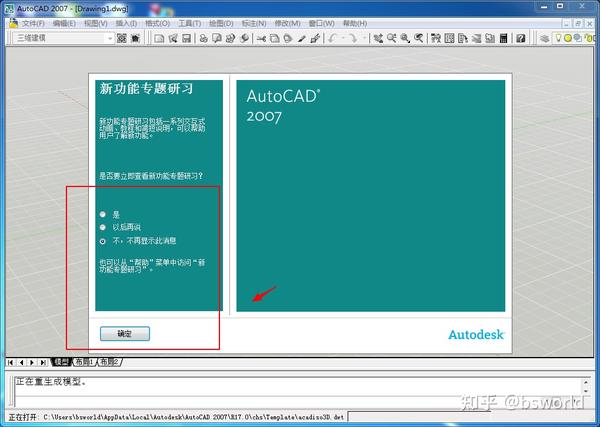
Task: Click the Undo arrow icon
Action: click(333, 38)
